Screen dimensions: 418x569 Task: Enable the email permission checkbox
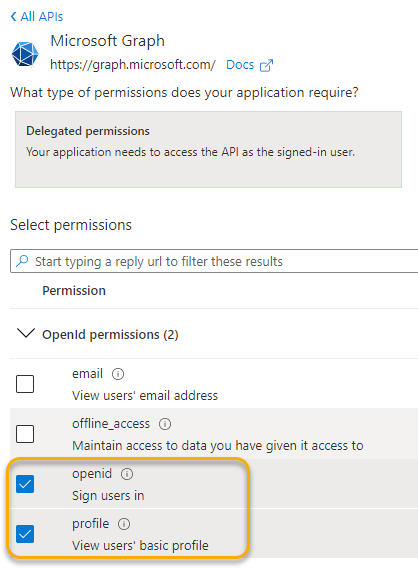25,384
